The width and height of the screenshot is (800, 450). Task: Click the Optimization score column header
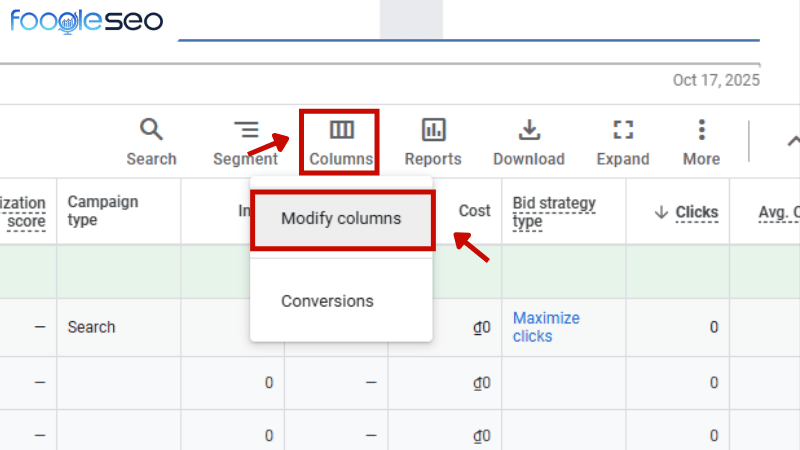[22, 212]
